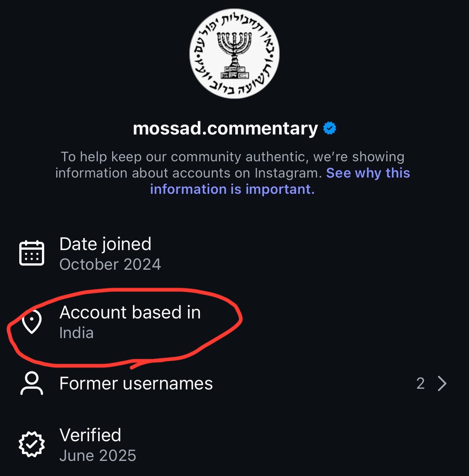Open 'See why this information is important' link
The image size is (469, 476).
pos(280,181)
